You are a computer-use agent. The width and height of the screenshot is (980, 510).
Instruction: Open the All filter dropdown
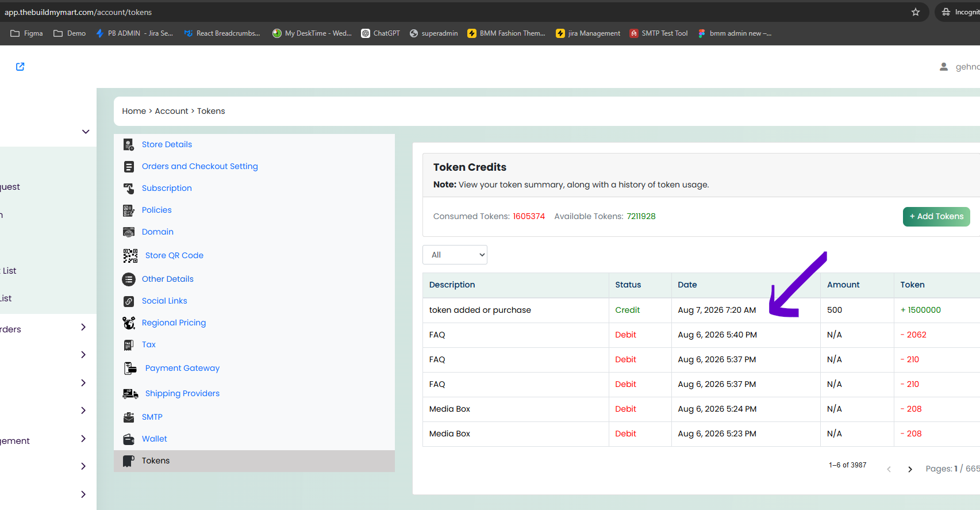455,255
